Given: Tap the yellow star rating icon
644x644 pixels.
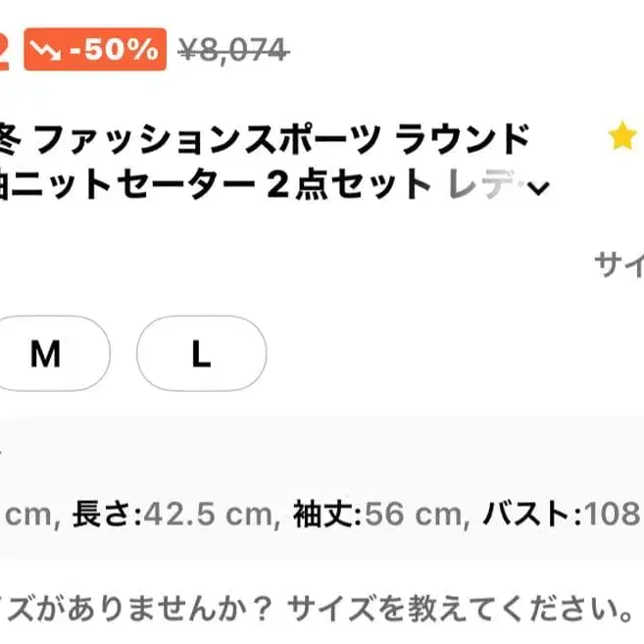Looking at the screenshot, I should (622, 137).
